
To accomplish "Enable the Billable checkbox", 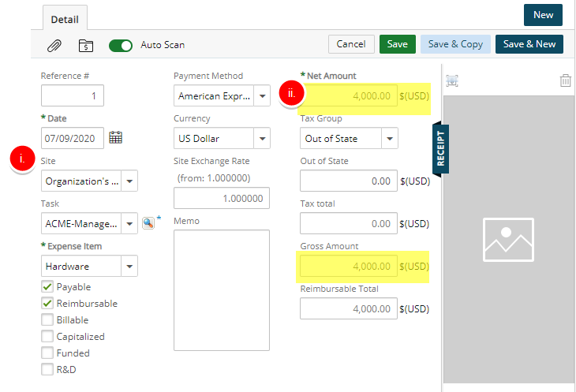I will [47, 319].
